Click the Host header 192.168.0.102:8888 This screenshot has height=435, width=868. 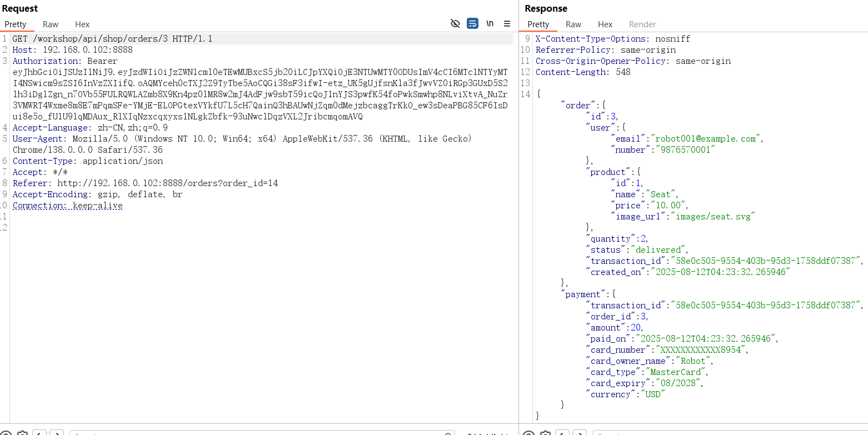coord(73,50)
